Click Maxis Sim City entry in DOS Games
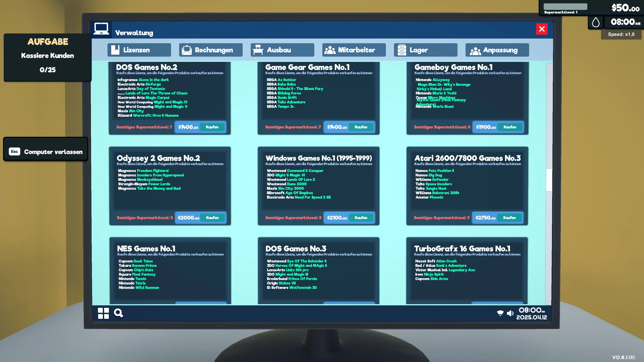The image size is (644, 362). 130,111
